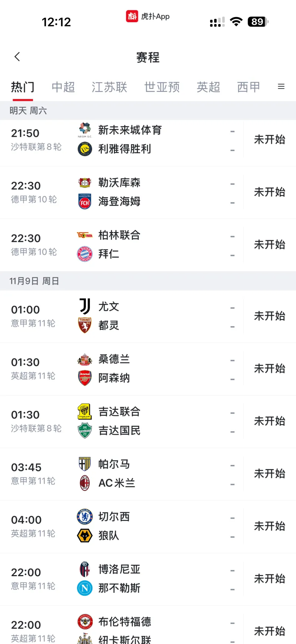
Task: Tap the Chelsea club crest
Action: [85, 517]
